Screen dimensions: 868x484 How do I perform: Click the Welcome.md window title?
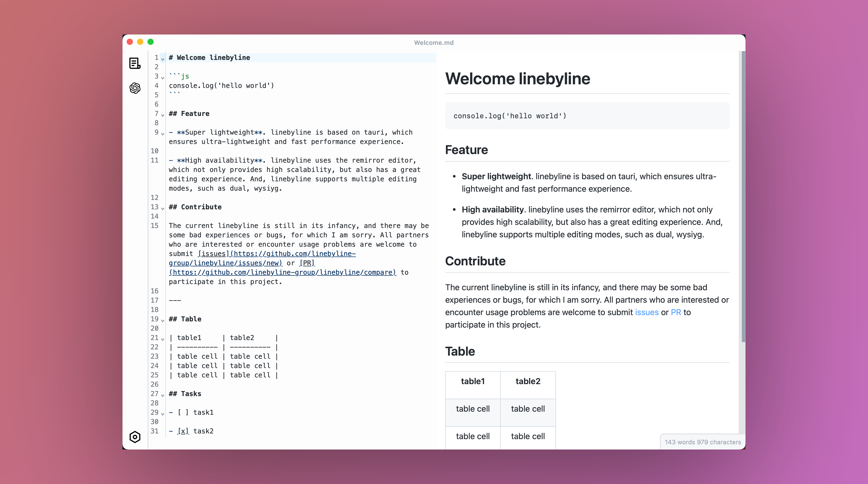point(434,43)
